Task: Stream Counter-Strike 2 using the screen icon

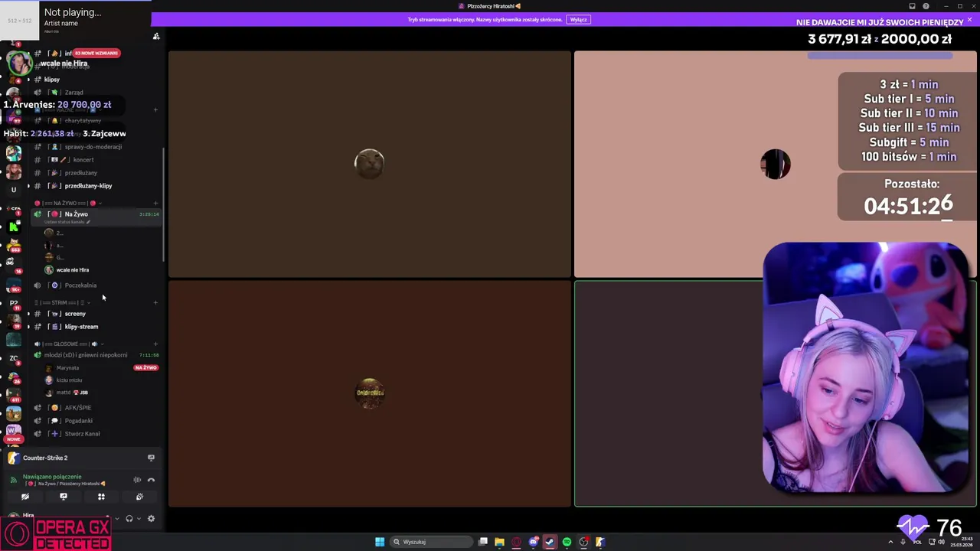Action: pyautogui.click(x=151, y=458)
